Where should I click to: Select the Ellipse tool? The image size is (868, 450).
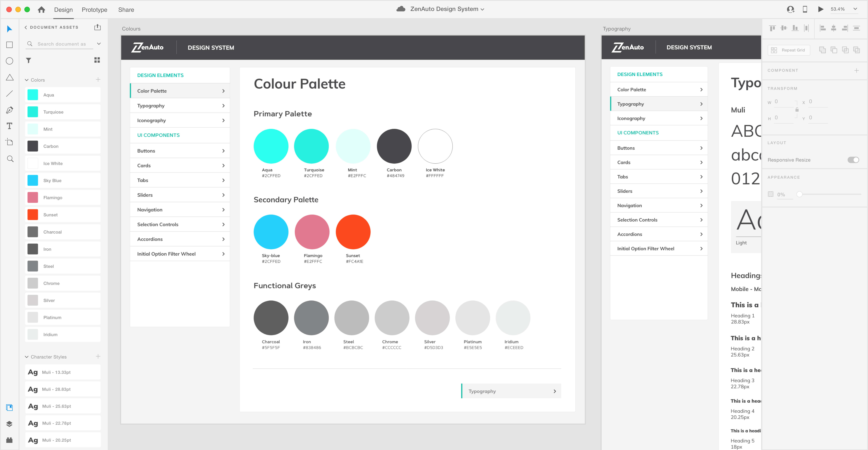tap(9, 61)
